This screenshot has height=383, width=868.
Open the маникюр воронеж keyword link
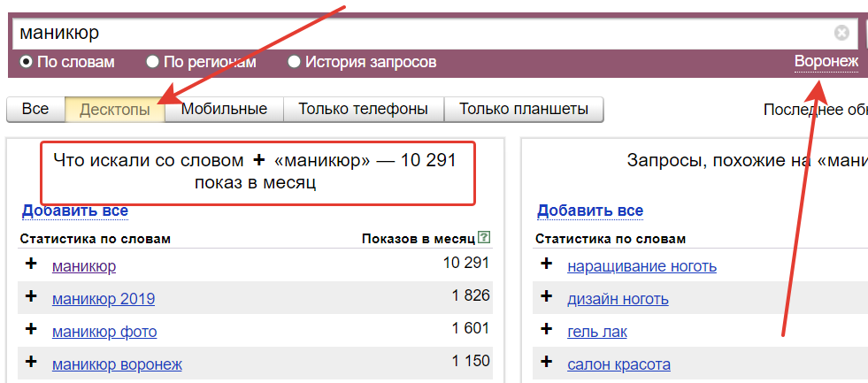(118, 365)
